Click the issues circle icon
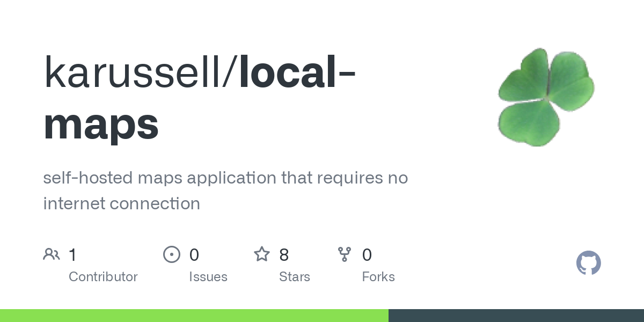Screen dimensions: 644x322 coord(172,254)
